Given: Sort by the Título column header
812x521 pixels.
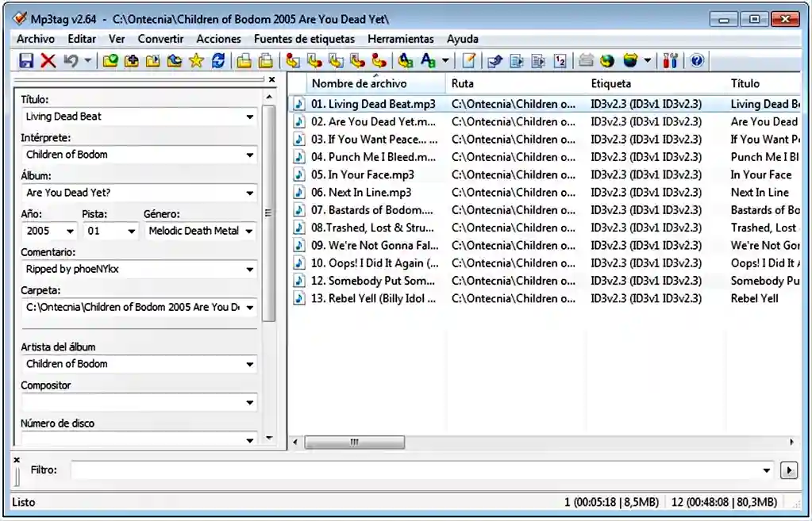Looking at the screenshot, I should (x=764, y=83).
